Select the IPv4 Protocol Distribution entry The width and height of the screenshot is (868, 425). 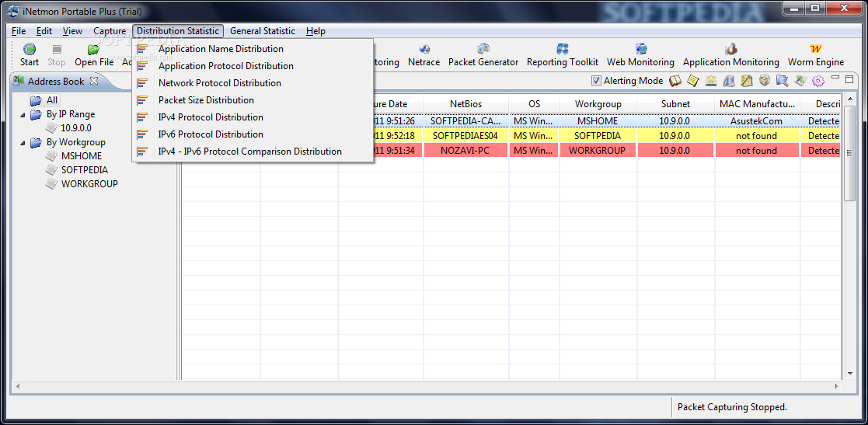pos(253,117)
